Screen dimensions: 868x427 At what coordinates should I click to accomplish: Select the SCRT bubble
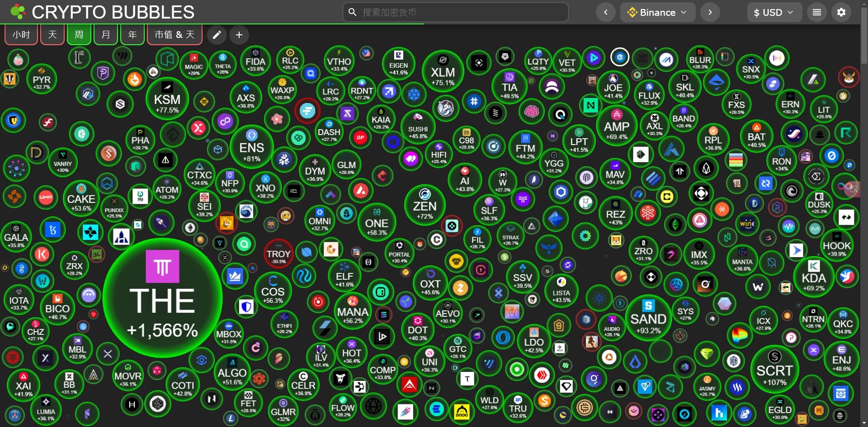[x=775, y=369]
